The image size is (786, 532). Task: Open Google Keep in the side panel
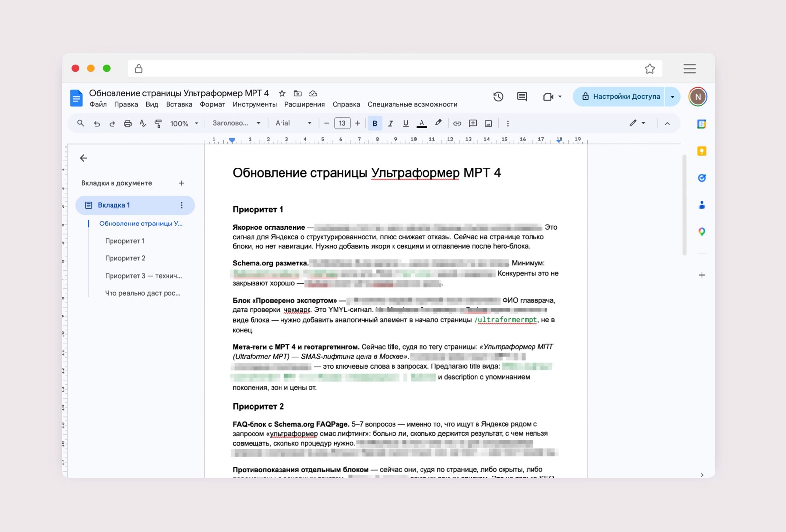coord(702,151)
